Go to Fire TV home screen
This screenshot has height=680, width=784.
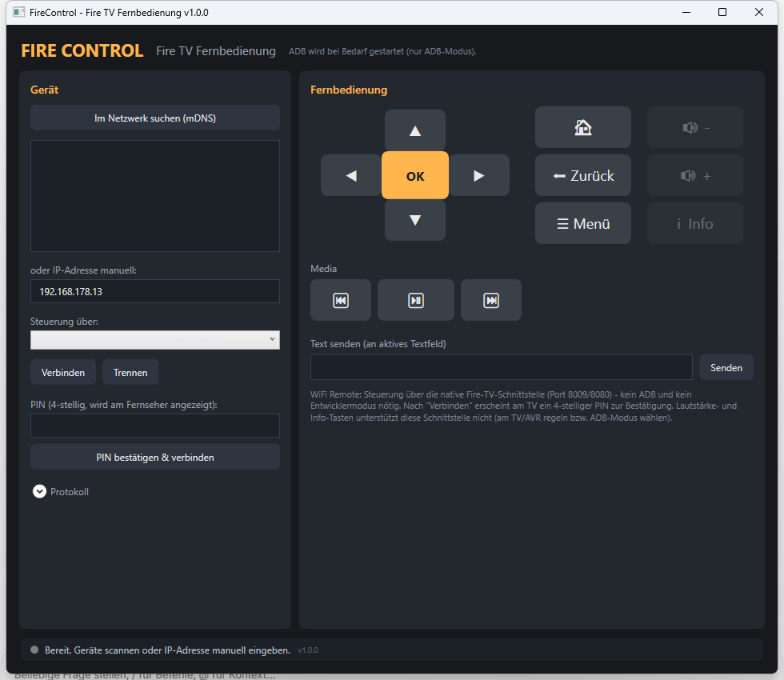coord(583,127)
